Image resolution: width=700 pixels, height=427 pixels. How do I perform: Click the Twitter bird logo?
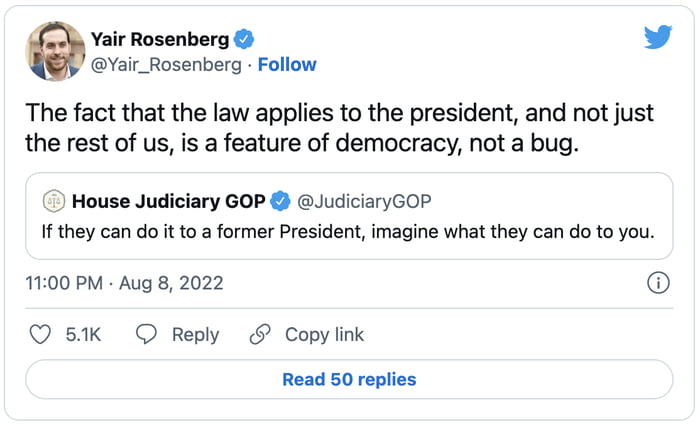[x=657, y=37]
